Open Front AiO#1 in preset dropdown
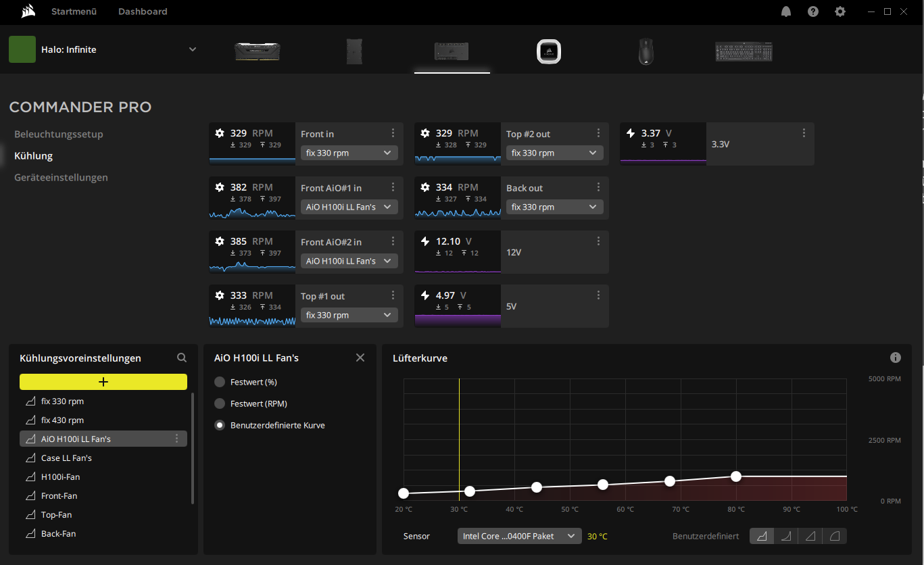Image resolution: width=924 pixels, height=565 pixels. pos(349,207)
